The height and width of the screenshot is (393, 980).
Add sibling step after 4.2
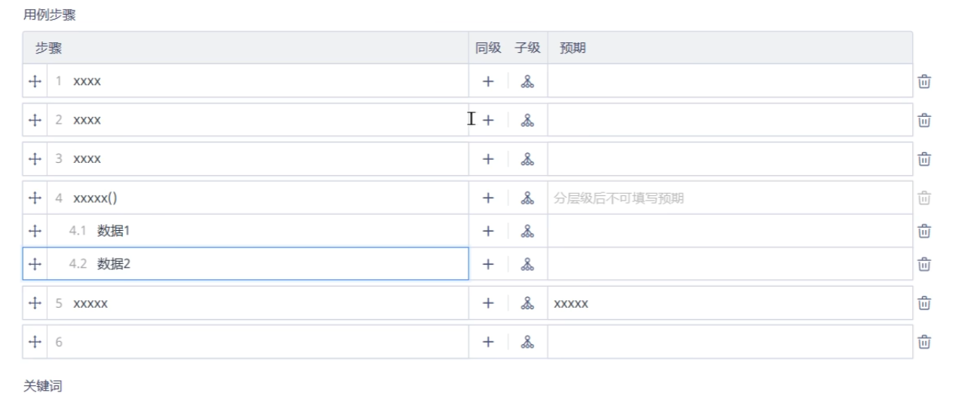(488, 264)
